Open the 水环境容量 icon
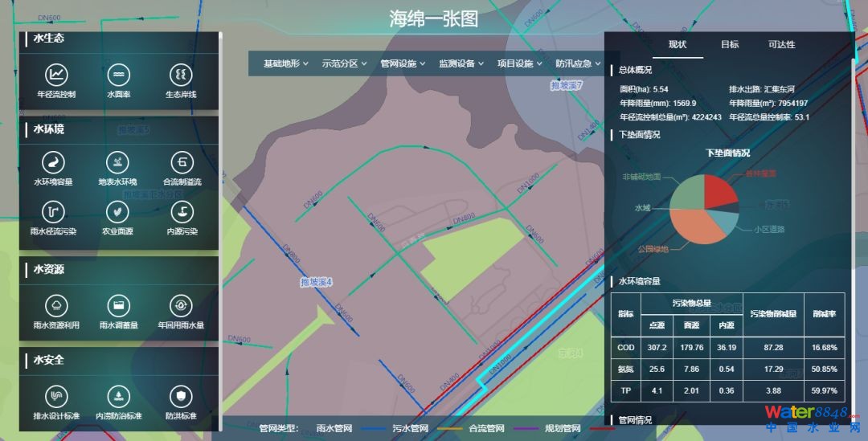The height and width of the screenshot is (441, 868). coord(53,163)
